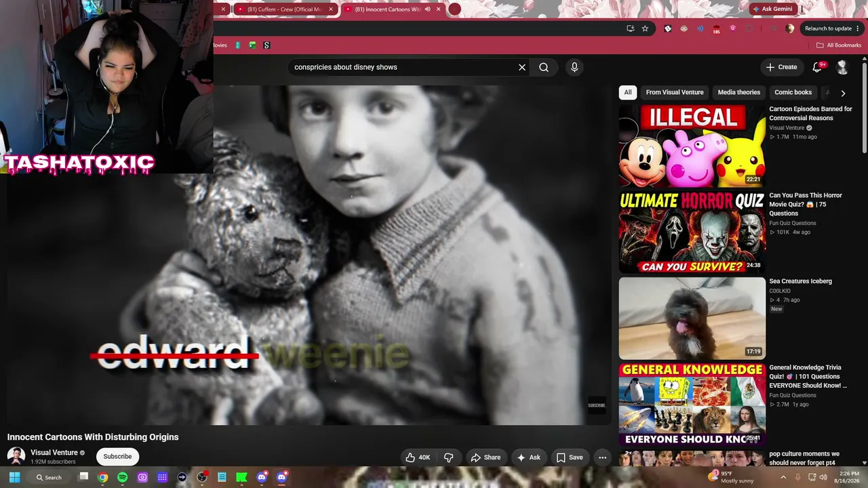Open the green Kick app in taskbar
The image size is (868, 488).
pyautogui.click(x=242, y=477)
